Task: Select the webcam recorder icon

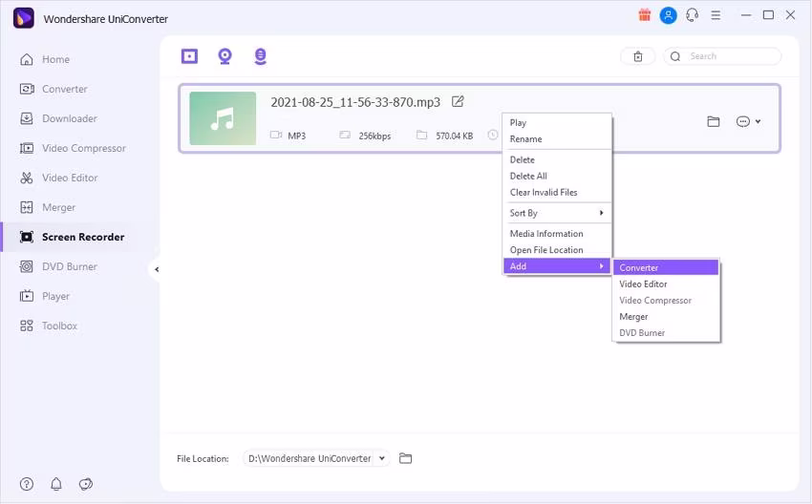Action: pyautogui.click(x=224, y=56)
